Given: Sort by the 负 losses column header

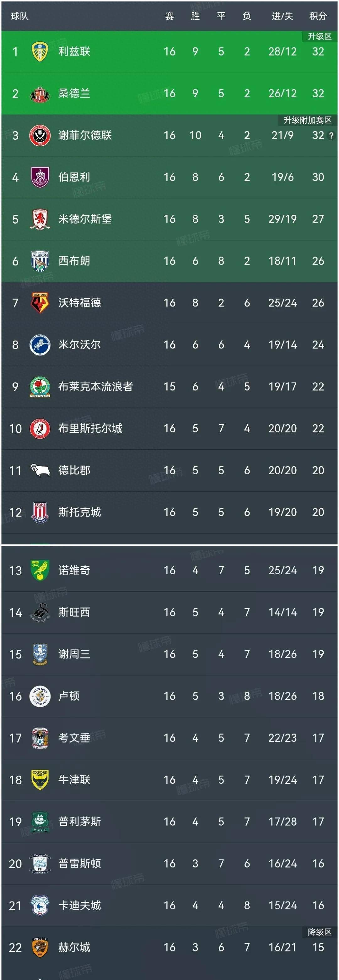Looking at the screenshot, I should point(246,17).
